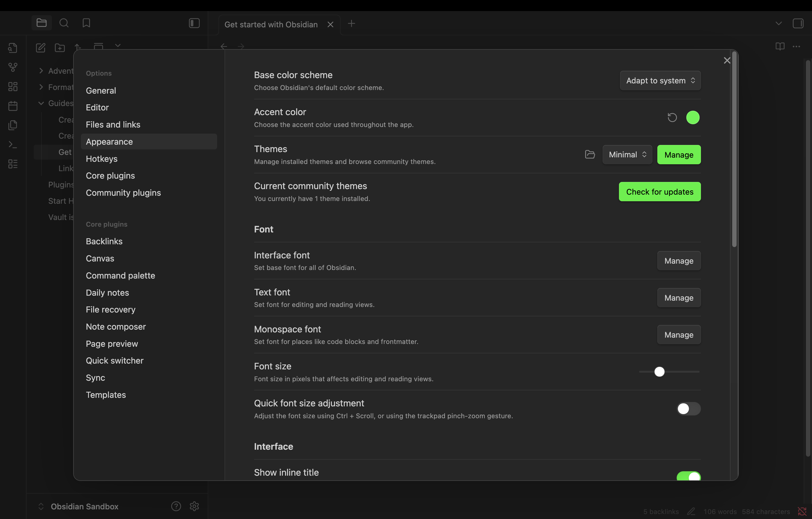Open Community plugins settings tab
The image size is (812, 519).
123,193
